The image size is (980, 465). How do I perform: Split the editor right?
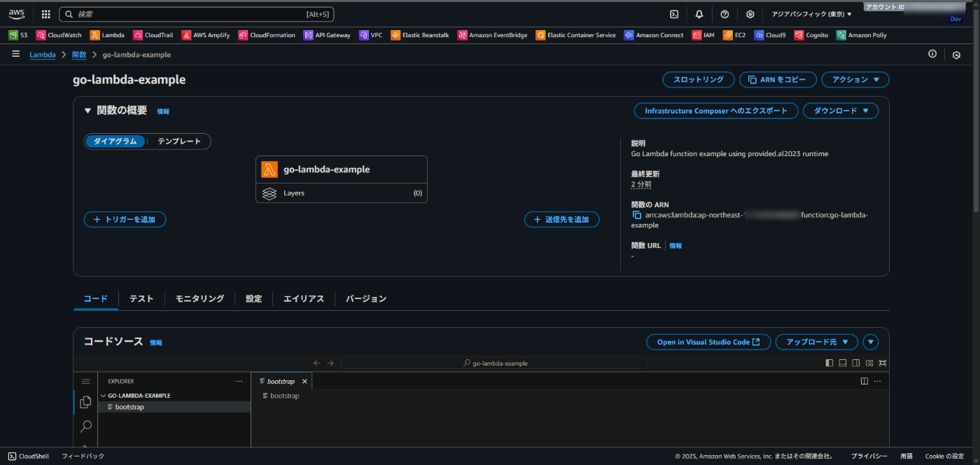pos(864,381)
